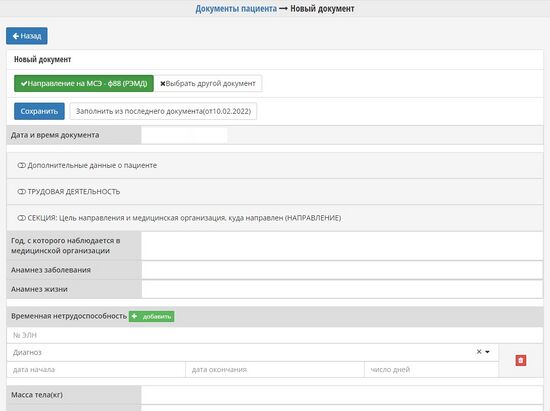550x411 pixels.
Task: Click the green добавить plus button
Action: coord(152,316)
